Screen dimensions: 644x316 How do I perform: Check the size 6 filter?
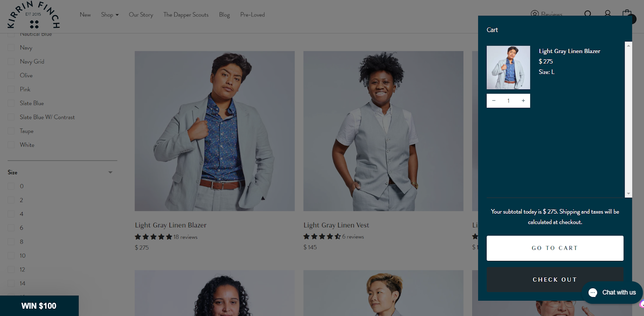11,228
